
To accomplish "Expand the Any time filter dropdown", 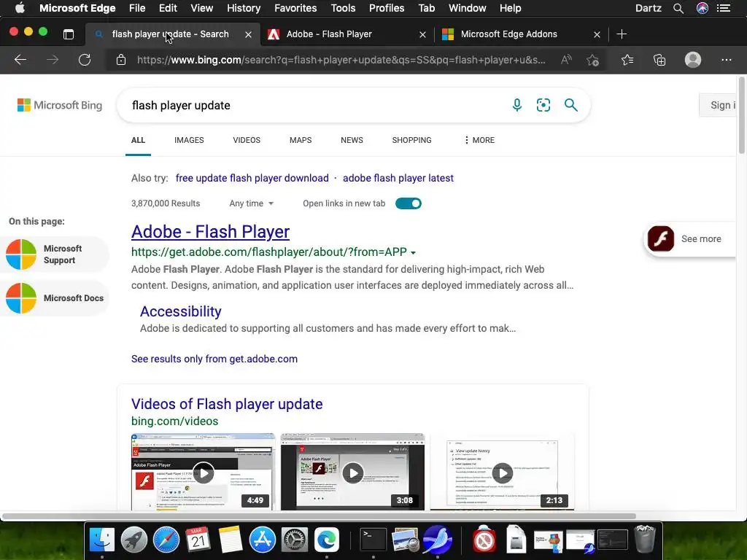I will [252, 203].
